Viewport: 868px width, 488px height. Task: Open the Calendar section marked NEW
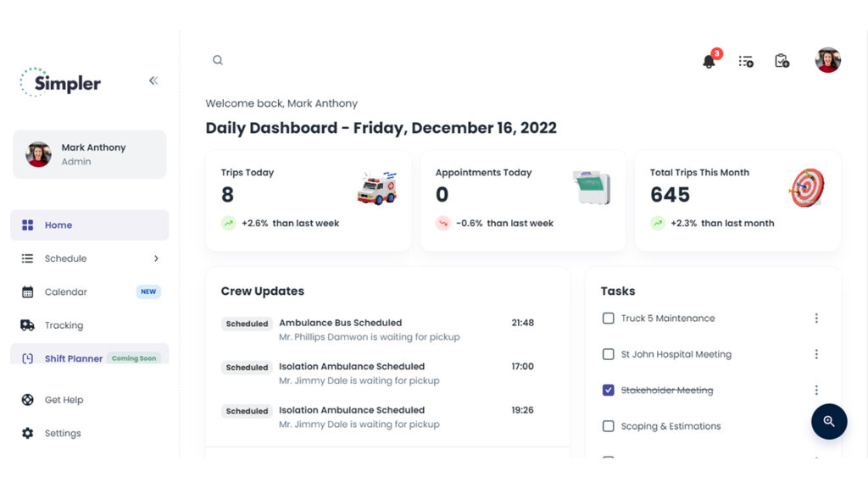coord(64,291)
